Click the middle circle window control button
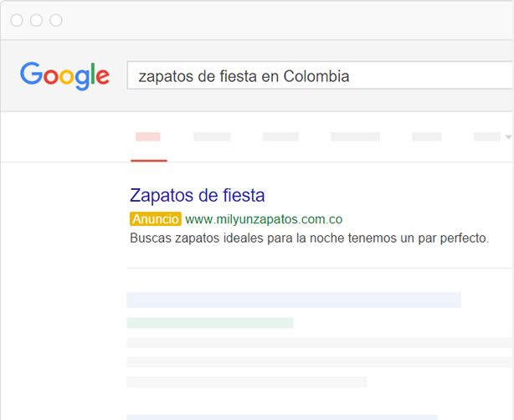Image resolution: width=514 pixels, height=420 pixels. (36, 20)
